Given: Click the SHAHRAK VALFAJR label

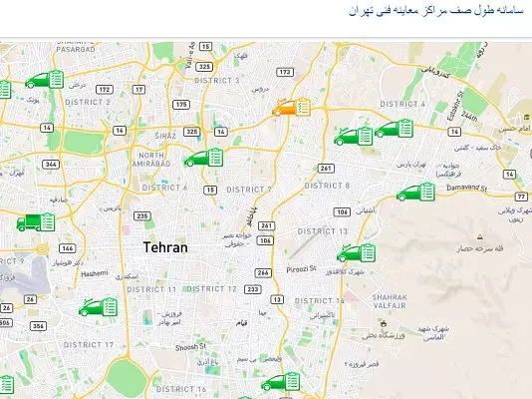Looking at the screenshot, I should (390, 301).
